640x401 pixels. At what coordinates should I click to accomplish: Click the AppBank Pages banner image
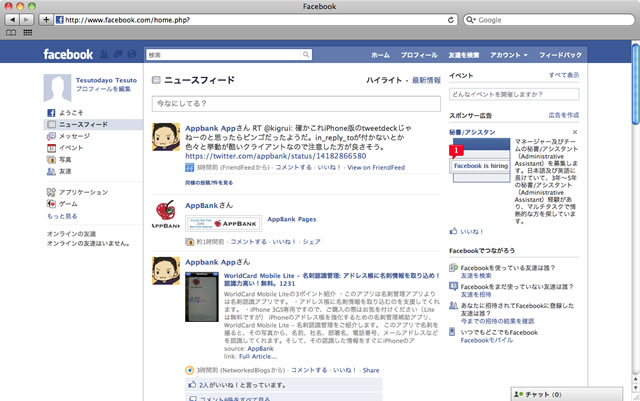click(223, 223)
